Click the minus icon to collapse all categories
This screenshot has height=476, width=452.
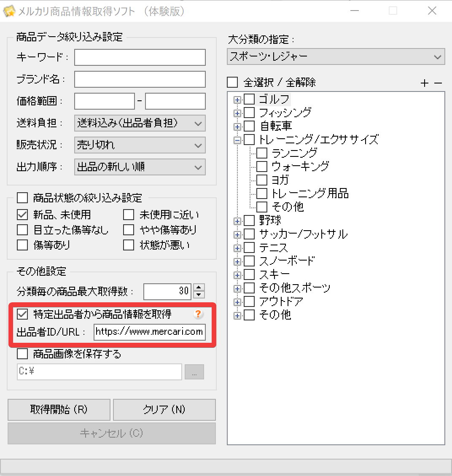[x=438, y=83]
